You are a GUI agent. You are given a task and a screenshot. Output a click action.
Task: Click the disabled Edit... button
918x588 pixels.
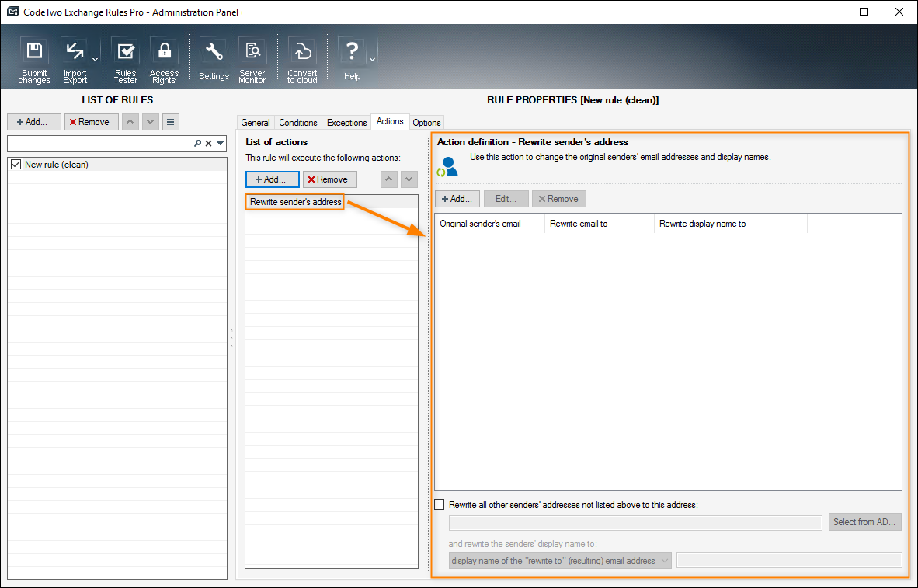tap(506, 199)
